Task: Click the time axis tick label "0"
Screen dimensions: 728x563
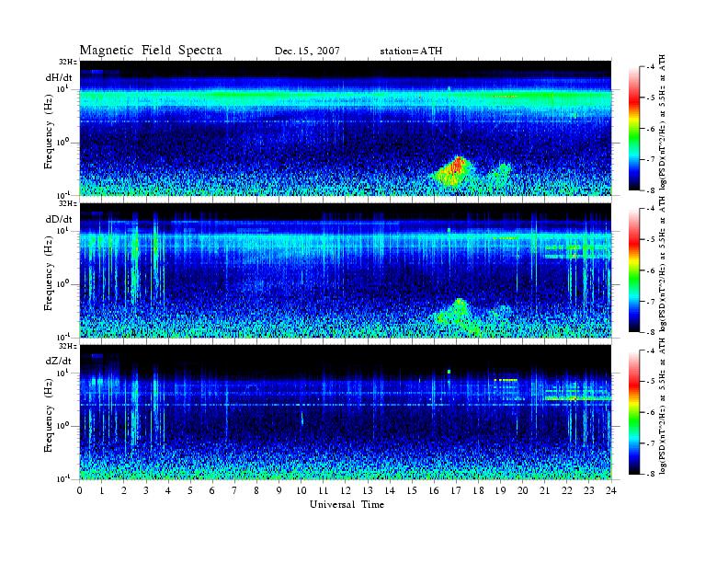Action: 80,490
